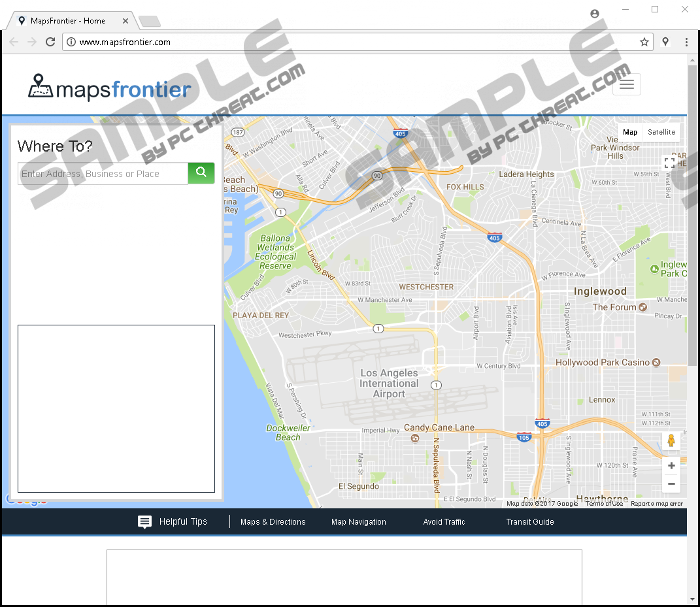The height and width of the screenshot is (607, 700).
Task: Open the hamburger menu on MapsFrontier header
Action: pyautogui.click(x=626, y=84)
